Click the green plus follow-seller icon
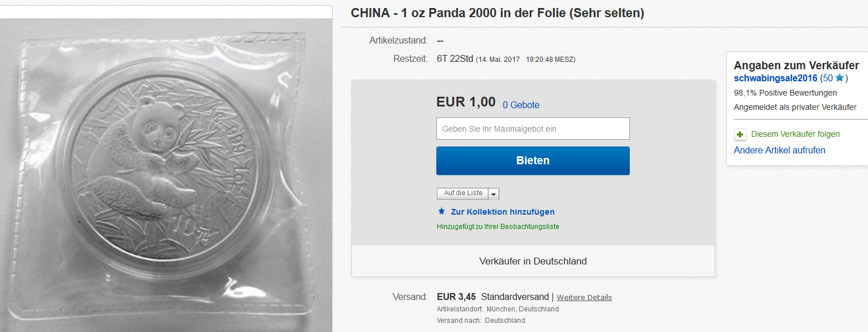The height and width of the screenshot is (332, 868). pyautogui.click(x=740, y=135)
